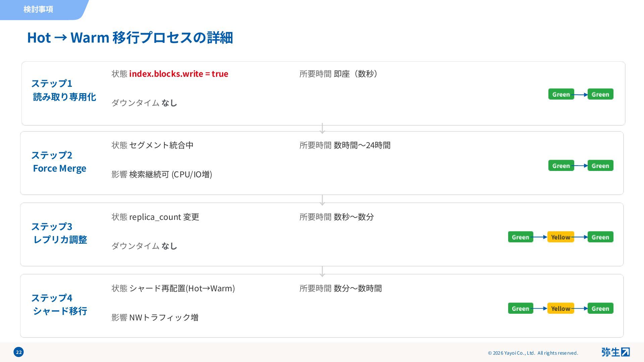The width and height of the screenshot is (644, 362).
Task: Click the copyright Yayoi Co., Ltd. text
Action: pyautogui.click(x=533, y=353)
